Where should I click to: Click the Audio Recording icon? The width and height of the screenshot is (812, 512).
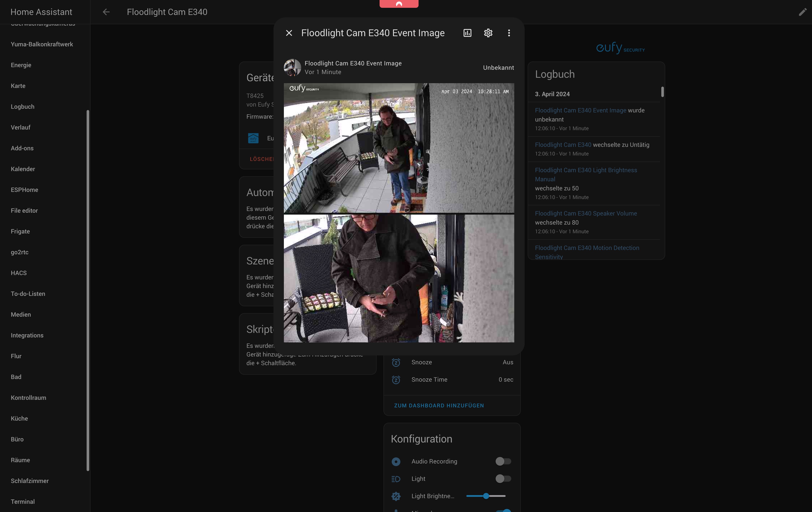(x=396, y=461)
